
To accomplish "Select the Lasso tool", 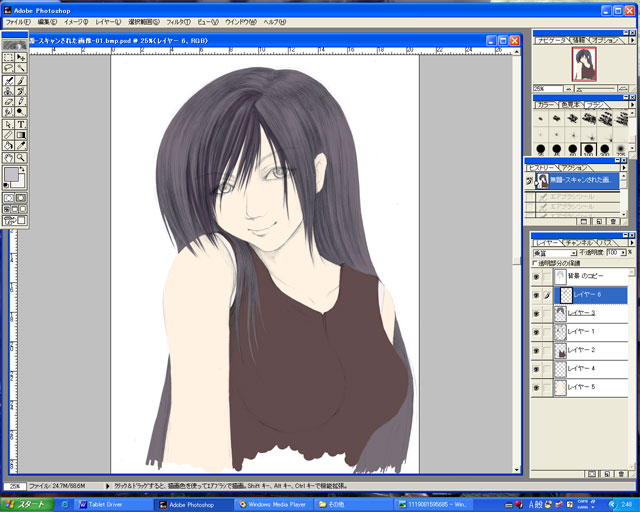I will tap(9, 68).
